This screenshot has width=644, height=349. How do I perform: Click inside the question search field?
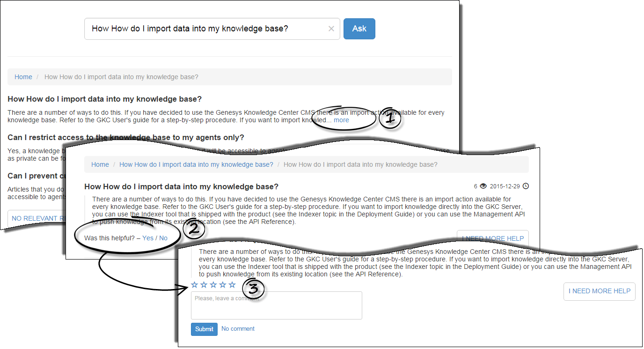pos(206,29)
